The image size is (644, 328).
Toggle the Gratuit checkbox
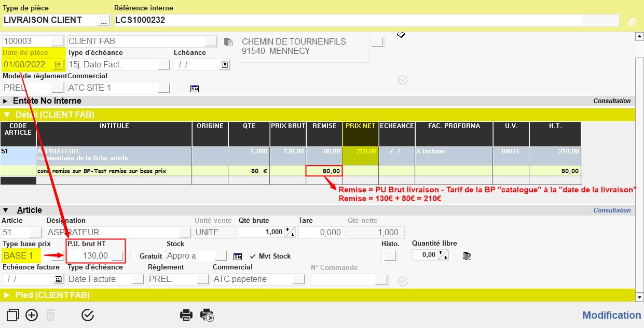tap(134, 256)
